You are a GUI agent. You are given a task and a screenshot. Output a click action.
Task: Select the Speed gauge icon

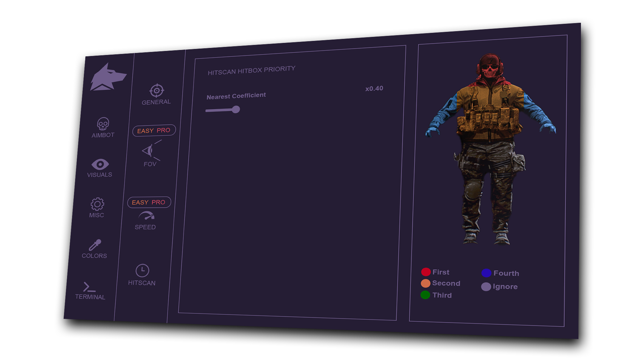(x=147, y=216)
